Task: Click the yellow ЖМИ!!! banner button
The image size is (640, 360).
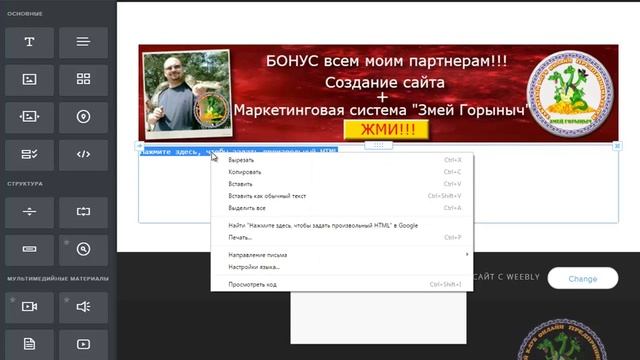Action: point(387,130)
